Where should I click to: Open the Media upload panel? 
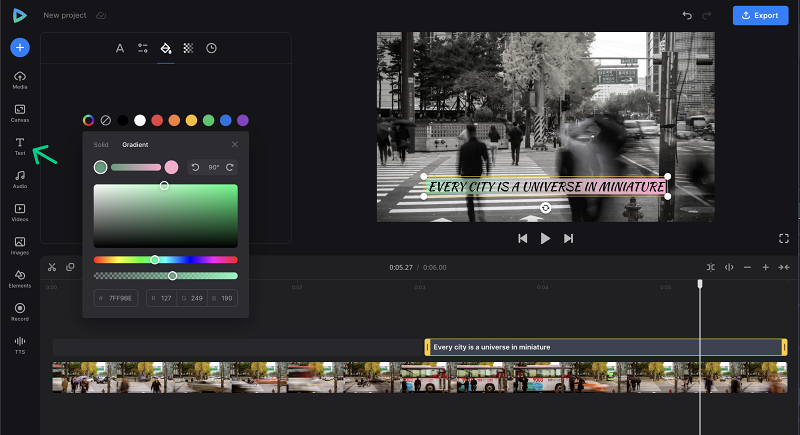point(20,80)
